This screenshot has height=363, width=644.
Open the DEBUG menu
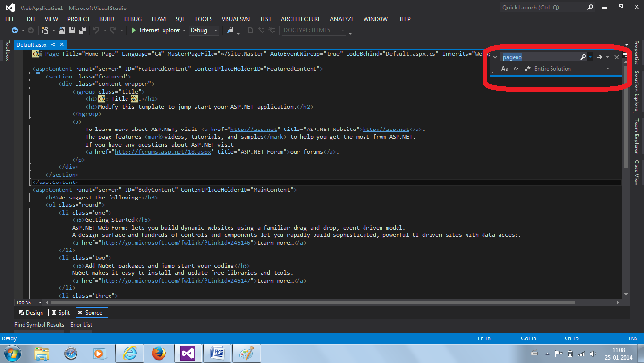point(132,19)
